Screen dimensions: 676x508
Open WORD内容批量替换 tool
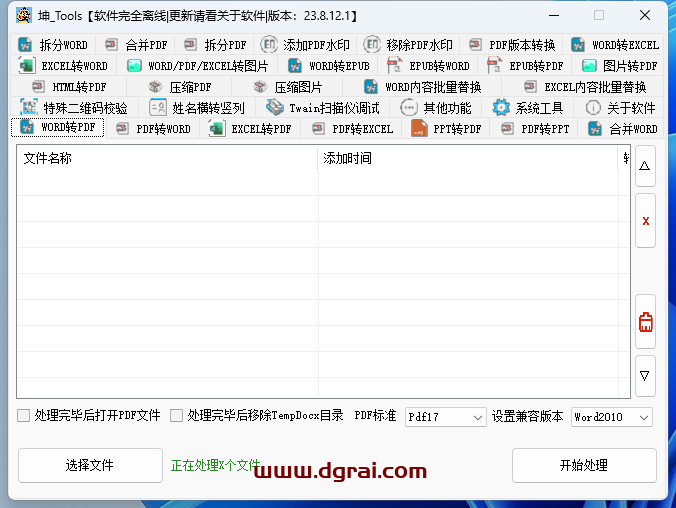pyautogui.click(x=422, y=87)
